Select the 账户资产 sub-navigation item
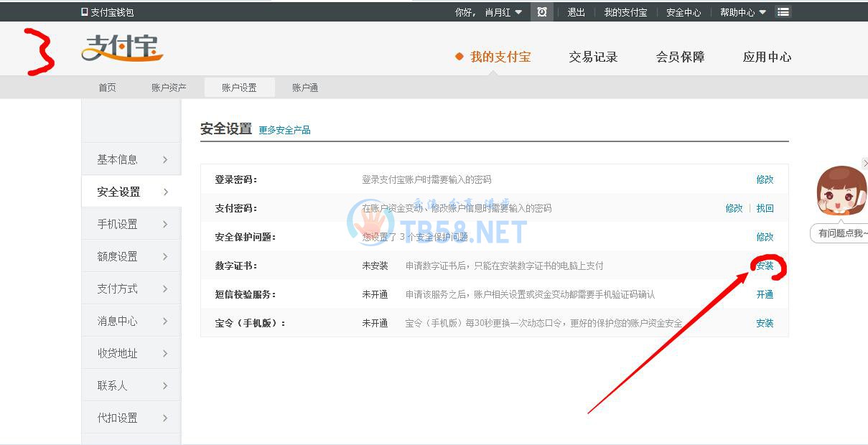868x445 pixels. tap(169, 88)
